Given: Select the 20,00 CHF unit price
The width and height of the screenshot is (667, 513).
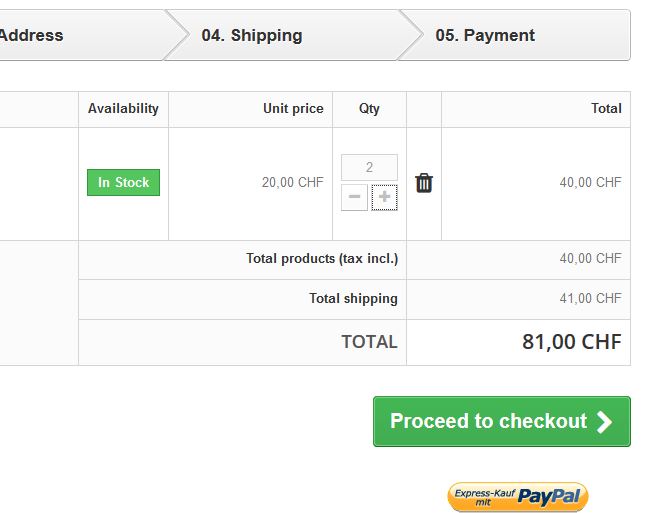Looking at the screenshot, I should point(292,183).
